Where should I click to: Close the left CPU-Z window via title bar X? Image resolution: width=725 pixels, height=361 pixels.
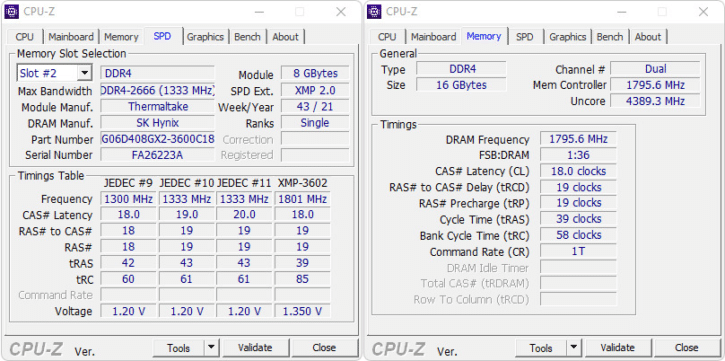341,12
